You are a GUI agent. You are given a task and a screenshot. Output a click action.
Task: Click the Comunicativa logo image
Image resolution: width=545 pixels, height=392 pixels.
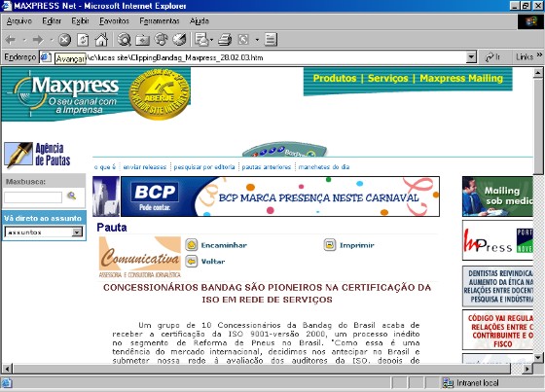pos(140,257)
